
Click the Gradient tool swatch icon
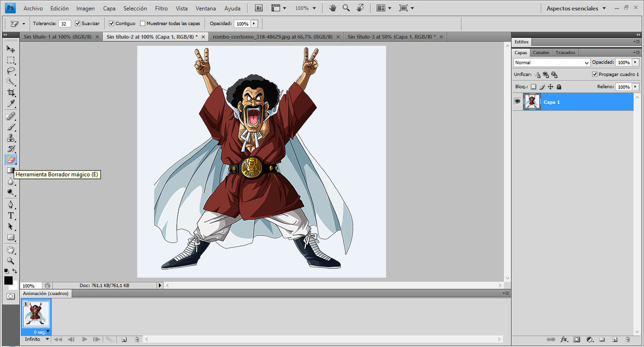(11, 170)
